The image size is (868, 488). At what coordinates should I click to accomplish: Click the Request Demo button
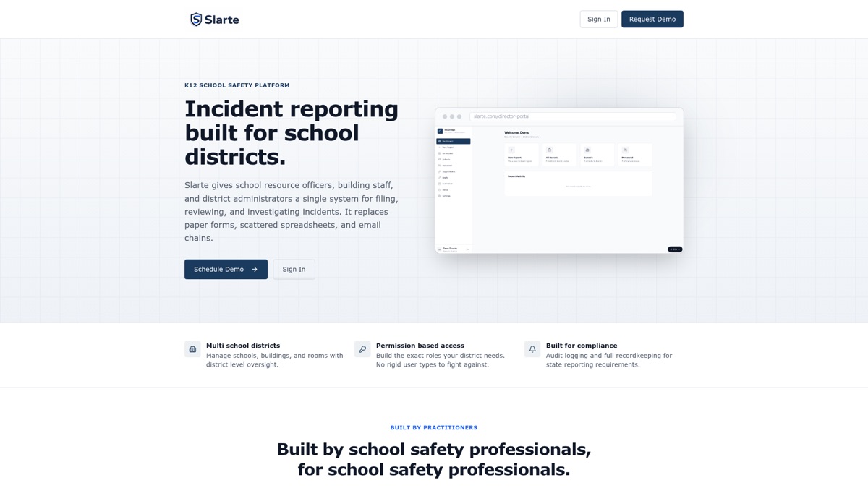click(x=652, y=19)
